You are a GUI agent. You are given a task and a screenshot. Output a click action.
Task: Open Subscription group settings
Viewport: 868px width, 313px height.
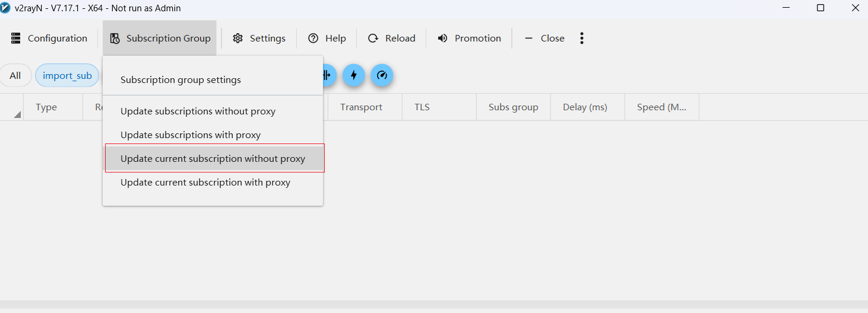tap(180, 80)
